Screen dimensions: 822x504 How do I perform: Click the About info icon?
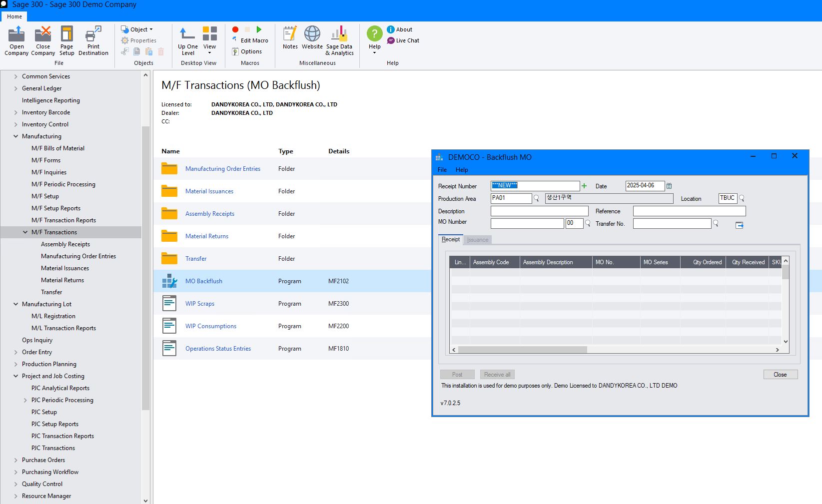pyautogui.click(x=391, y=29)
